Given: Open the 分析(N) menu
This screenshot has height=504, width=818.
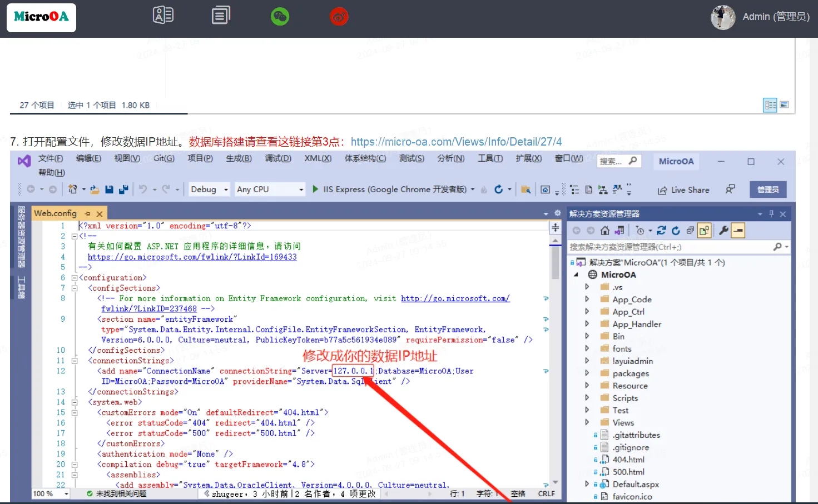Looking at the screenshot, I should pos(451,158).
